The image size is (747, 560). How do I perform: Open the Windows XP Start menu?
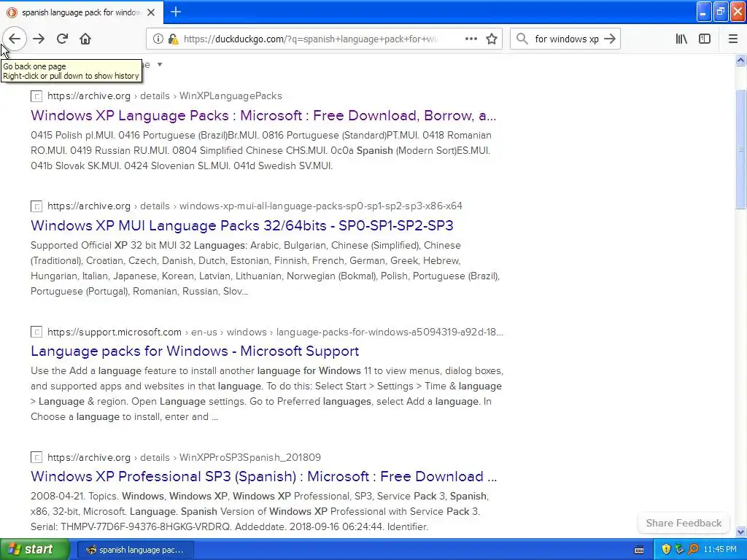pyautogui.click(x=35, y=550)
